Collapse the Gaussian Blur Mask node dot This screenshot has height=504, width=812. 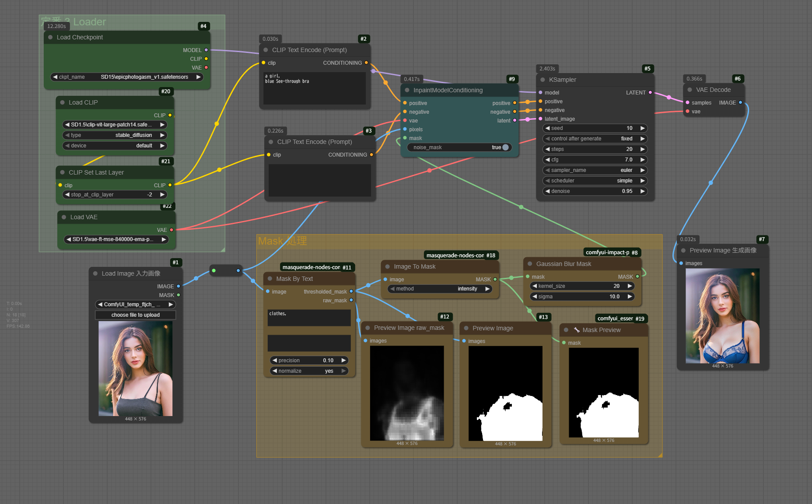pyautogui.click(x=530, y=264)
